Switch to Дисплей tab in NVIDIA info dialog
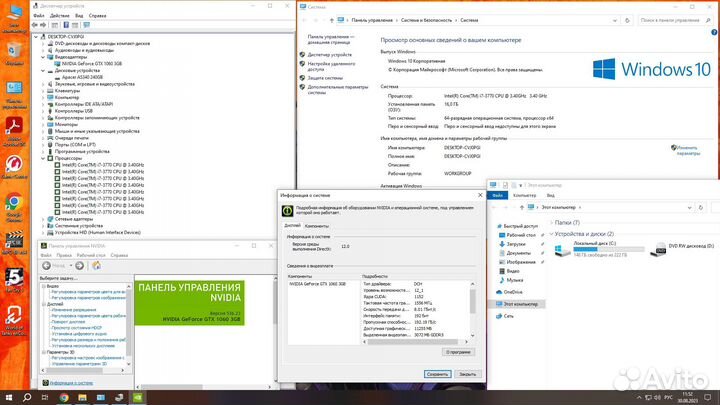 pos(292,225)
